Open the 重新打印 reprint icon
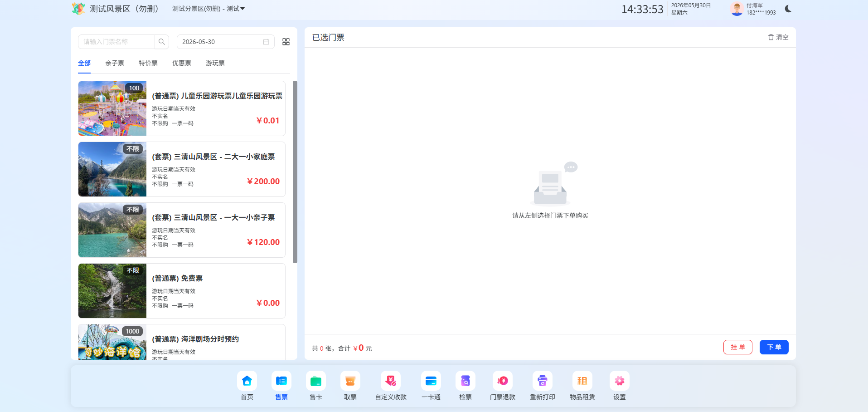This screenshot has width=868, height=412. 543,381
